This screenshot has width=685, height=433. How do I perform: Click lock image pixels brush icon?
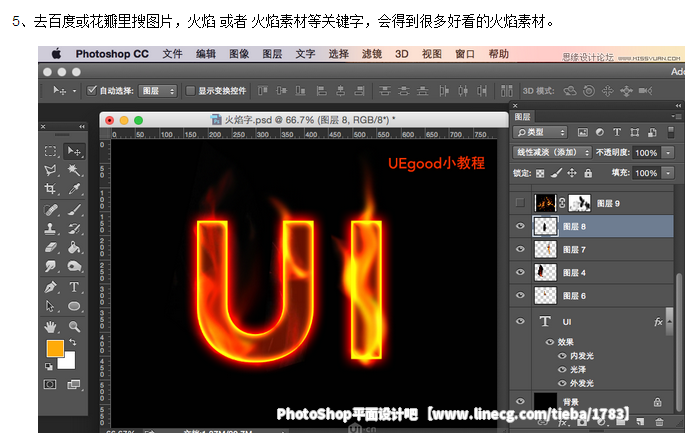pyautogui.click(x=556, y=173)
